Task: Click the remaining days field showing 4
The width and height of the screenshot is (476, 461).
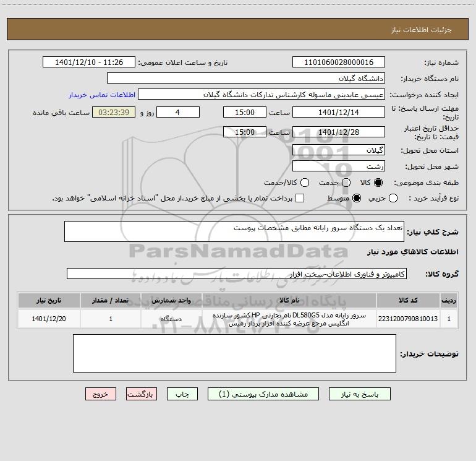Action: point(178,112)
